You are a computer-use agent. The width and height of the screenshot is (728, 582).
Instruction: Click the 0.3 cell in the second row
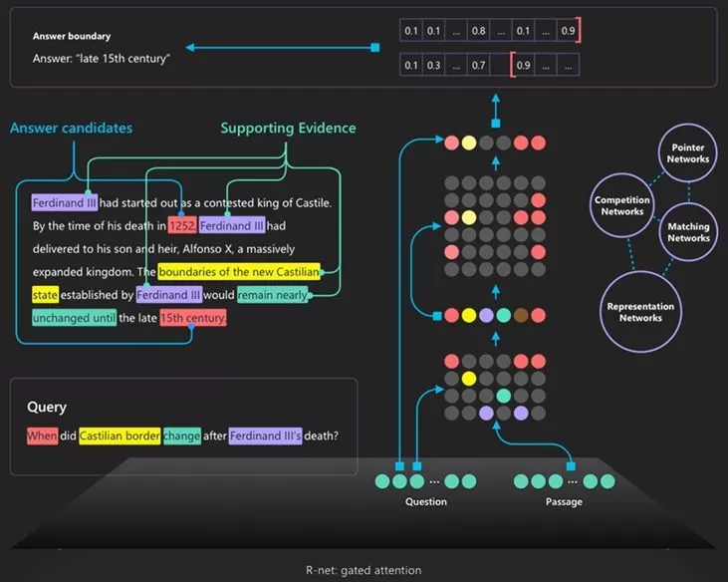(433, 66)
